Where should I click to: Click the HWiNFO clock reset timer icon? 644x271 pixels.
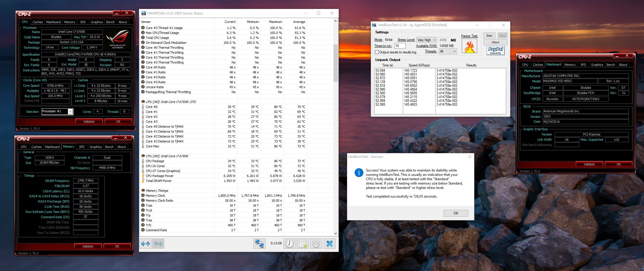point(289,243)
